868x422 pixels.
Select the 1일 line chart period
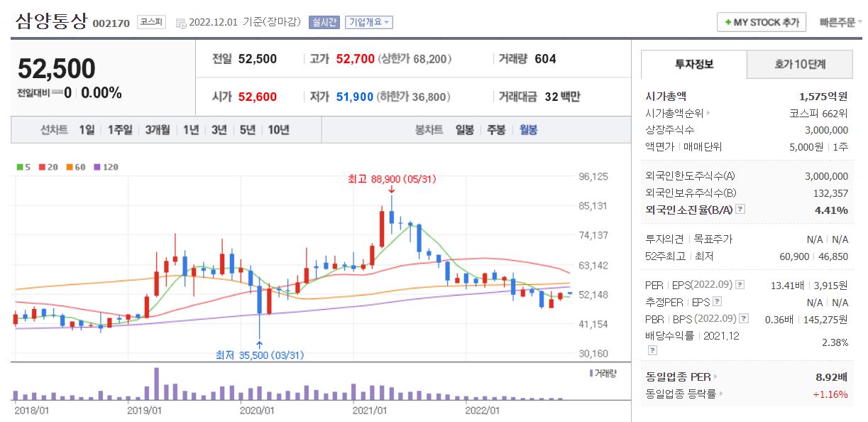pos(87,129)
